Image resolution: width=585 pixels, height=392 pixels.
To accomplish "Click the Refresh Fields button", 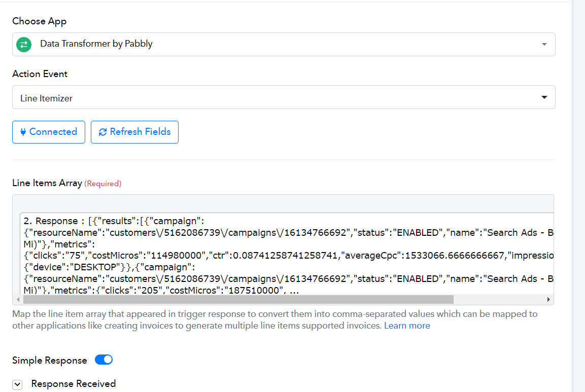I will pyautogui.click(x=134, y=132).
